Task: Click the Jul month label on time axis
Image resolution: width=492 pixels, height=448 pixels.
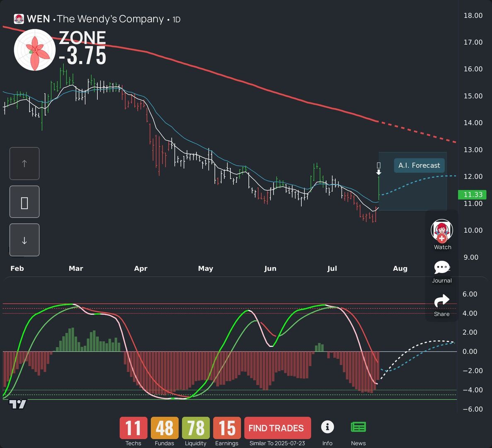Action: [332, 268]
